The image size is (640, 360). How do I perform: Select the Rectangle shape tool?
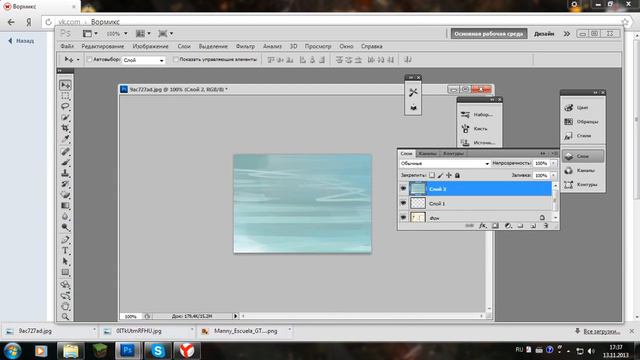click(x=65, y=272)
